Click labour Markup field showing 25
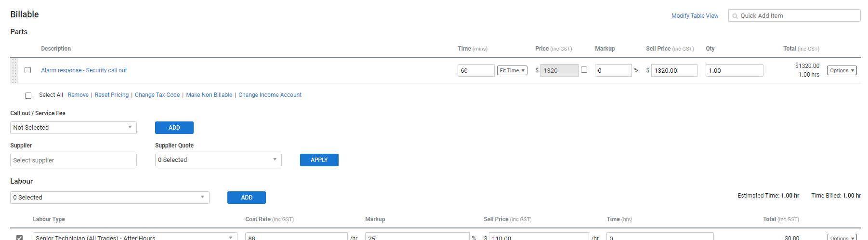 pos(417,237)
